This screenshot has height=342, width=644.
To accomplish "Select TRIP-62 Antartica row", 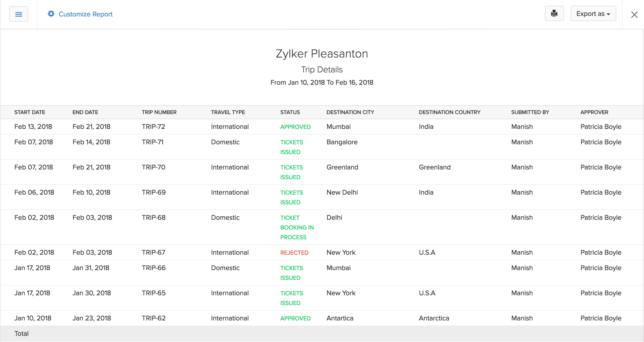I will pos(154,318).
